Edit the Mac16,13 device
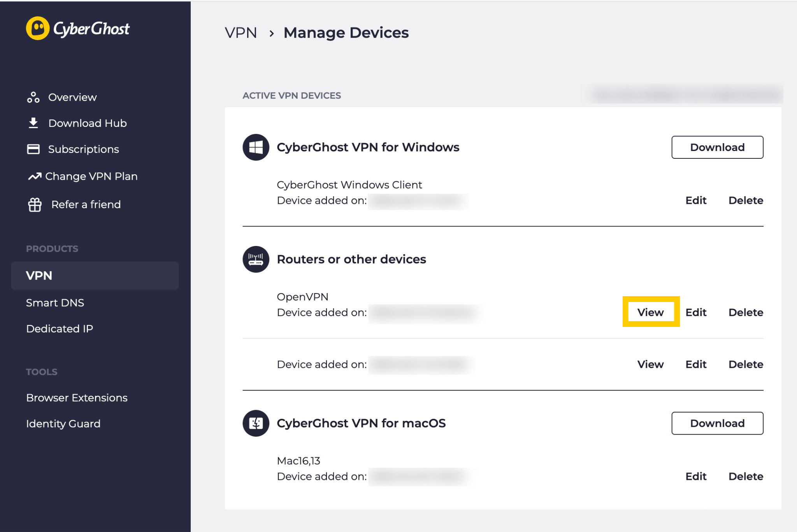Viewport: 797px width, 532px height. coord(696,476)
